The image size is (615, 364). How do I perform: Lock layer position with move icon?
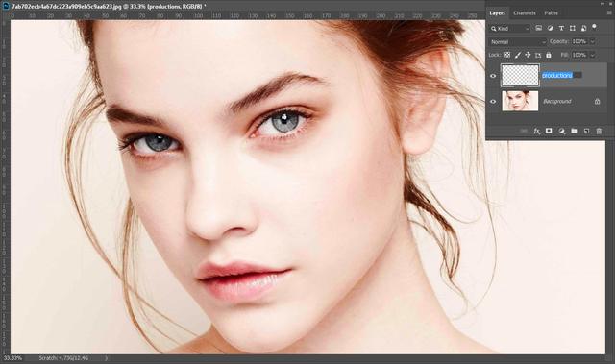528,55
